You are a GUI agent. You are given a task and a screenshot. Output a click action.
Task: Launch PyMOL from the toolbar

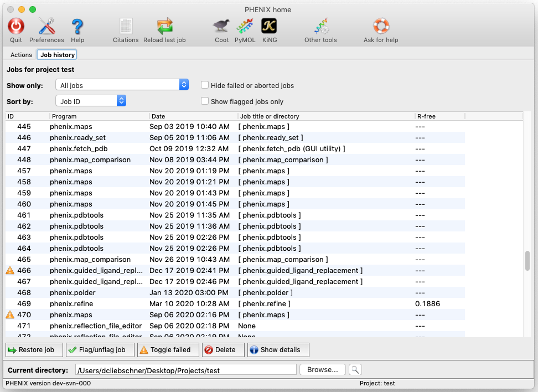point(245,27)
